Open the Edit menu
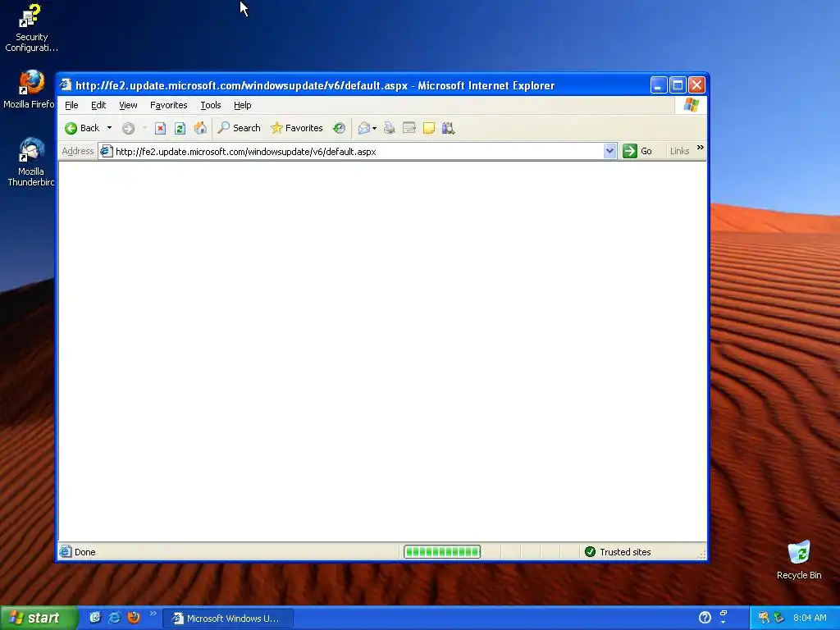Viewport: 840px width, 630px height. 98,105
